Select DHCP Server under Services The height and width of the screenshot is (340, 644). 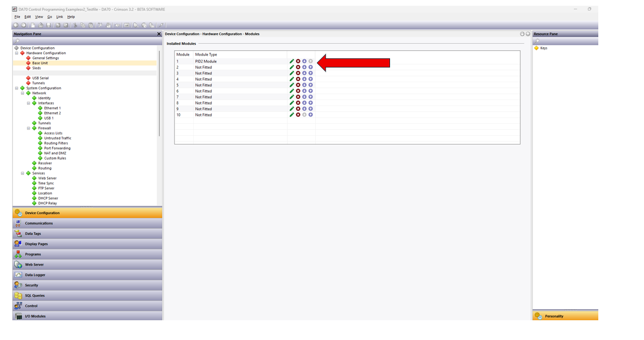48,198
